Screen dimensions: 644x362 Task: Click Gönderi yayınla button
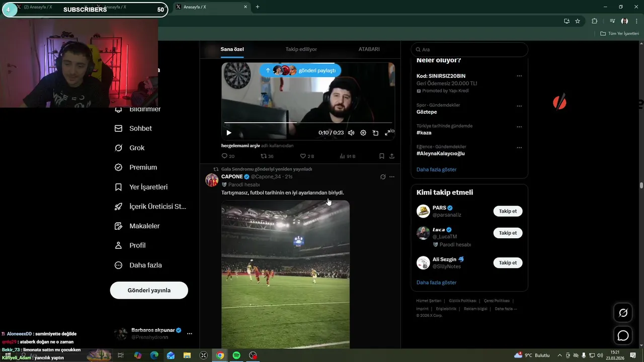coord(149,290)
